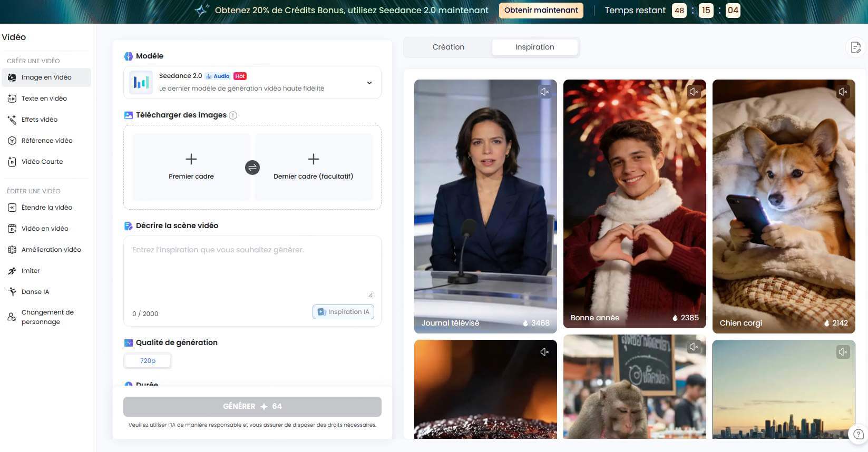This screenshot has height=452, width=868.
Task: Click the 2142 likes on Chien corgi
Action: pos(835,323)
